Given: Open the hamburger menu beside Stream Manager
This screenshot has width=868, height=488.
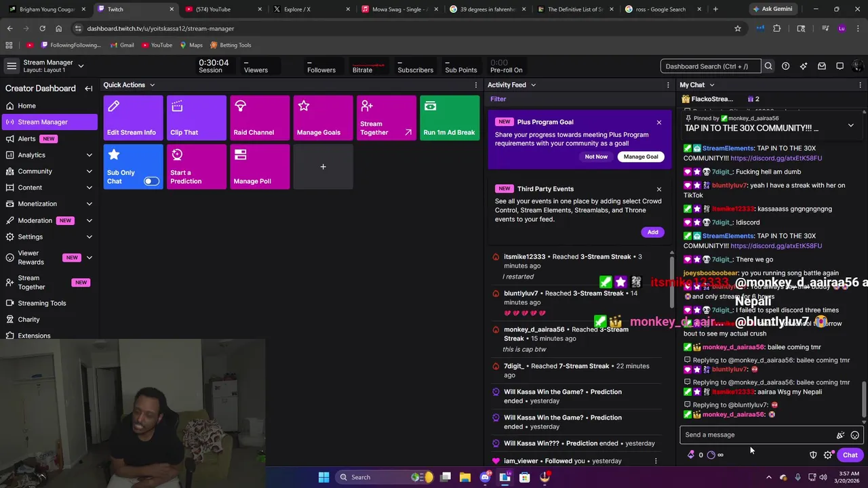Looking at the screenshot, I should tap(12, 66).
